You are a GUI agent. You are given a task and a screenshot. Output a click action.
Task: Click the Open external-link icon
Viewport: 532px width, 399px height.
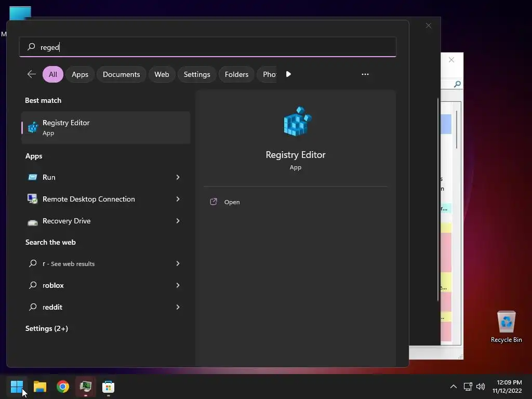point(214,202)
